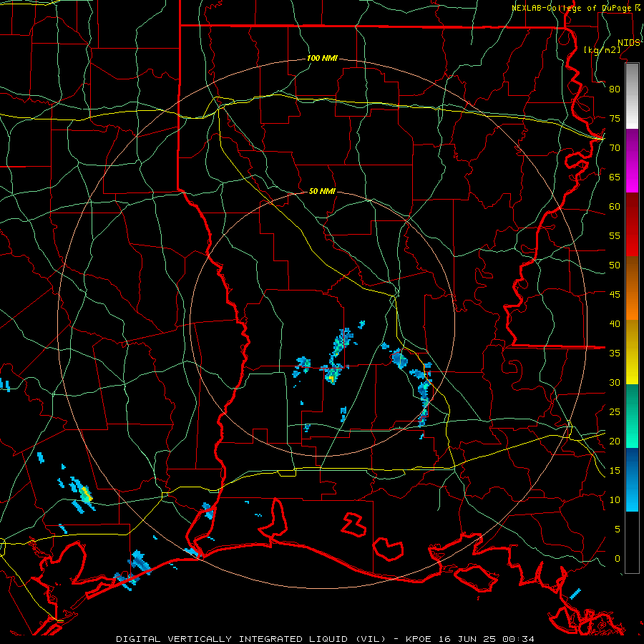Pick the orange-brown segment of the color bar

click(x=632, y=288)
